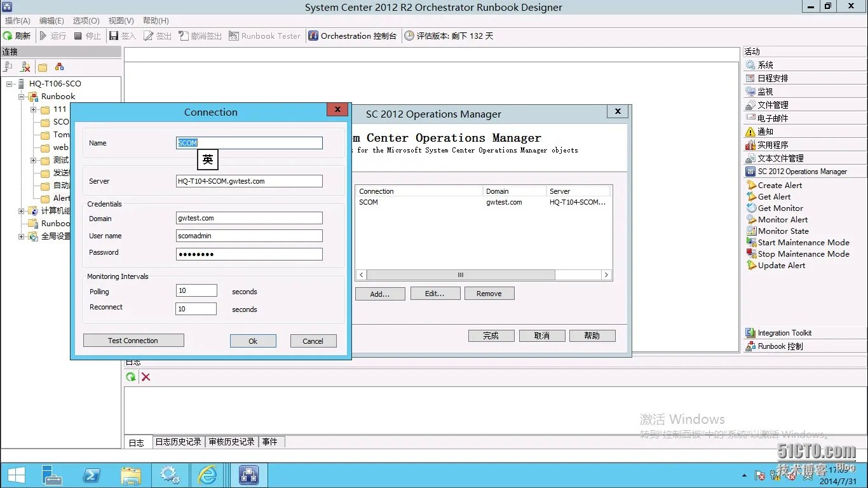Click the disconnect icon with red X
Screen dimensions: 868x488
tap(25, 67)
